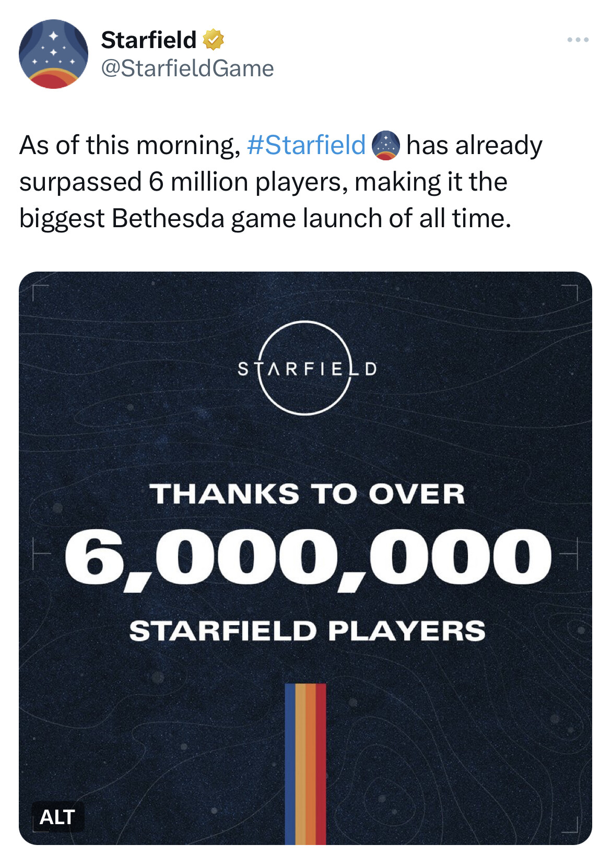Open the #Starfield hashtag link
611x868 pixels.
(306, 145)
